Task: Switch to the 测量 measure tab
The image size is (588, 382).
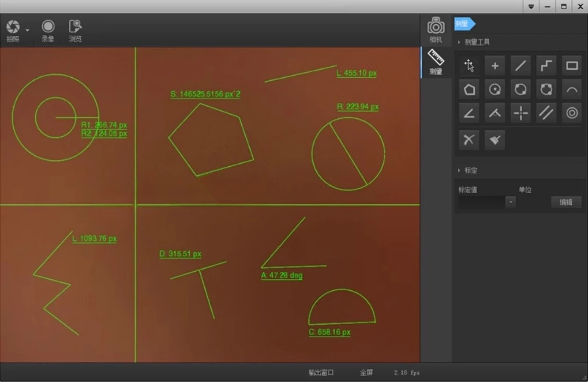Action: coord(436,62)
